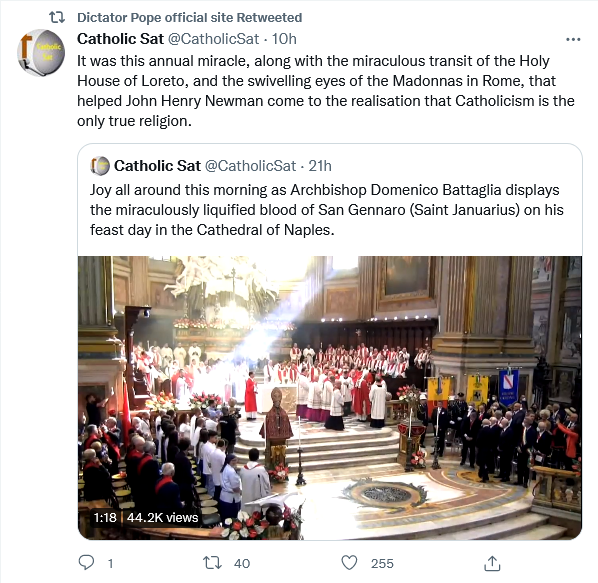The image size is (598, 583).
Task: Click the retweet arrows icon below the video
Action: 212,563
